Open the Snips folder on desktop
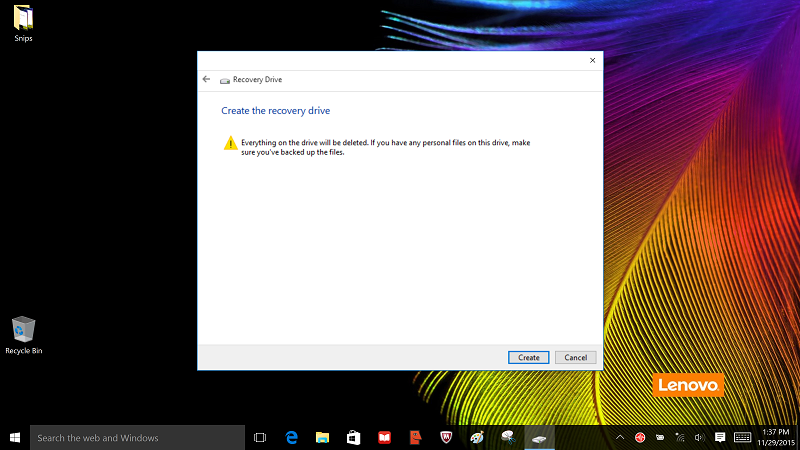Image resolution: width=800 pixels, height=450 pixels. 23,23
